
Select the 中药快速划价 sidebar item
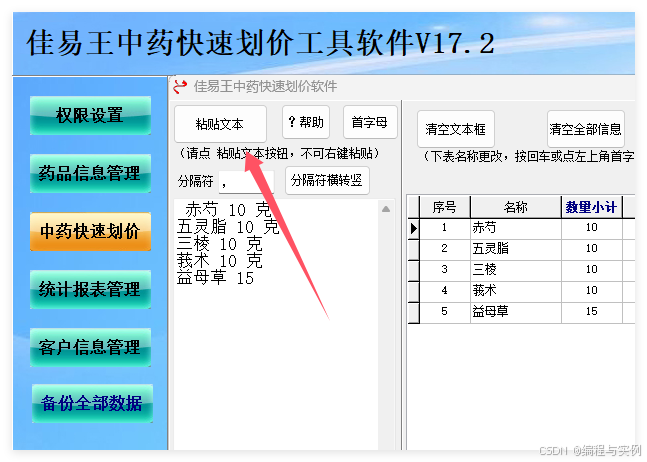[90, 231]
